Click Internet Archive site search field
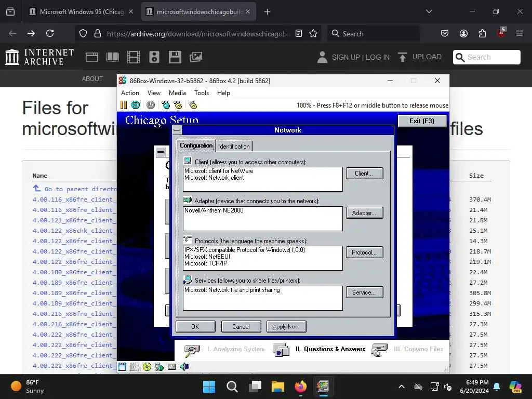The image size is (532, 399). pyautogui.click(x=486, y=57)
